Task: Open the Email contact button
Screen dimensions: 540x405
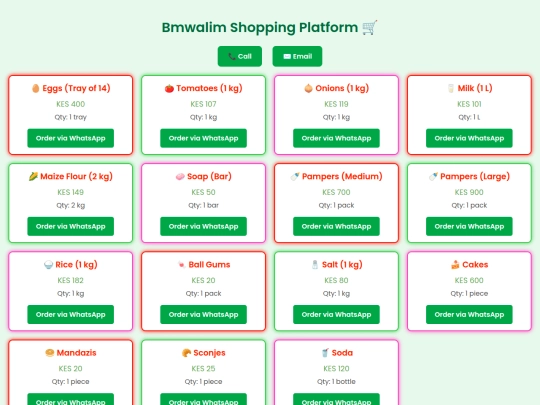Action: pyautogui.click(x=297, y=56)
